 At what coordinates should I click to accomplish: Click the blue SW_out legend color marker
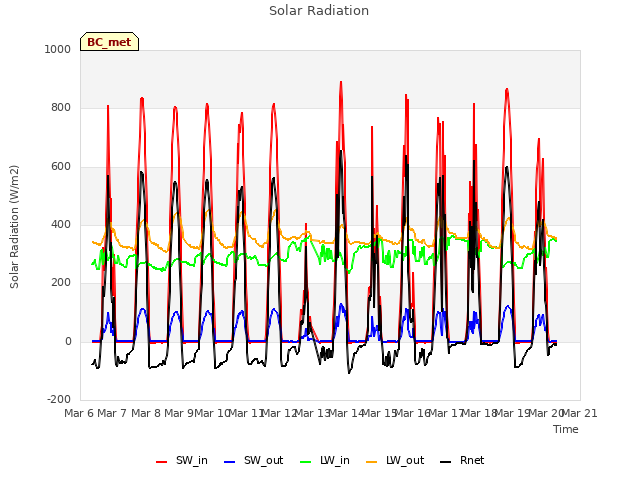coord(230,462)
